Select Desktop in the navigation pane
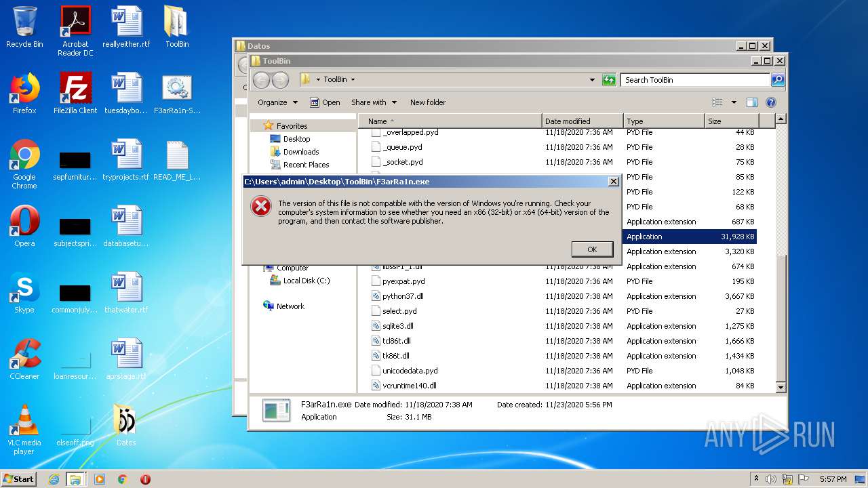This screenshot has width=868, height=488. 296,139
